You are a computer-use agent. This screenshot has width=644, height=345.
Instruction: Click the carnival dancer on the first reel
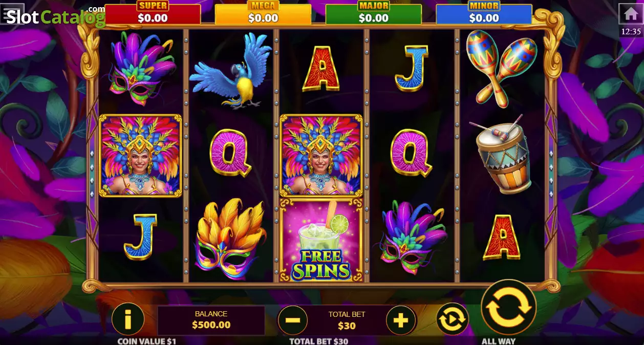(140, 156)
